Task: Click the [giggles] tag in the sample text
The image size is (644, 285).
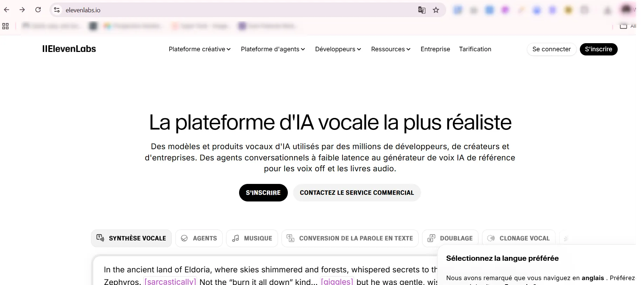Action: point(337,281)
